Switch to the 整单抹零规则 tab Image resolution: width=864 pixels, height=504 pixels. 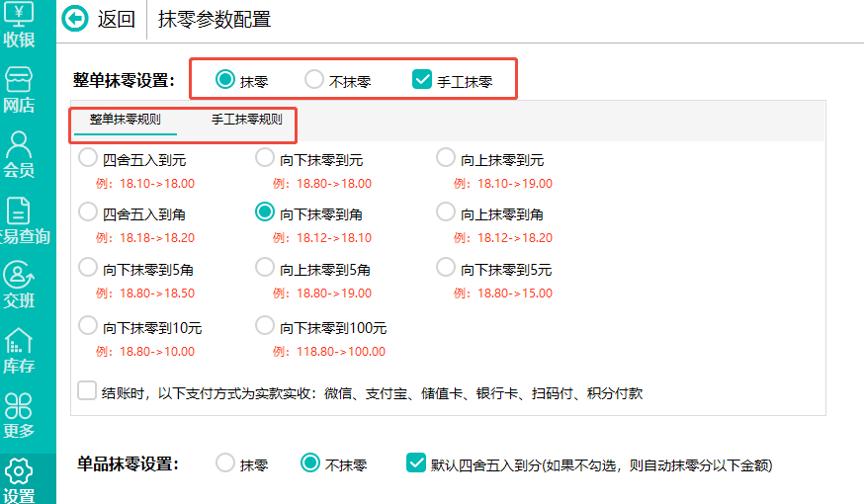click(x=126, y=120)
